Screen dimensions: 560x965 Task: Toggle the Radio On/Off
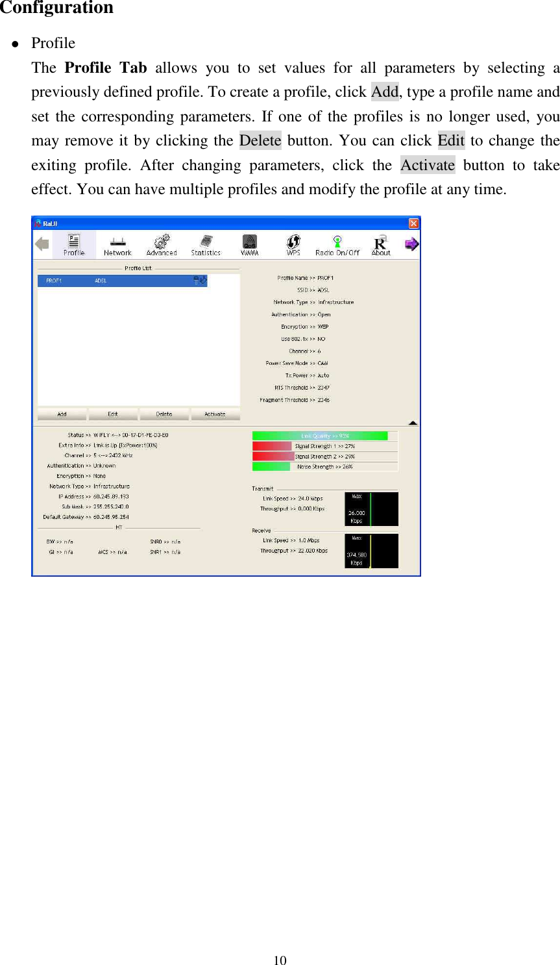click(337, 245)
